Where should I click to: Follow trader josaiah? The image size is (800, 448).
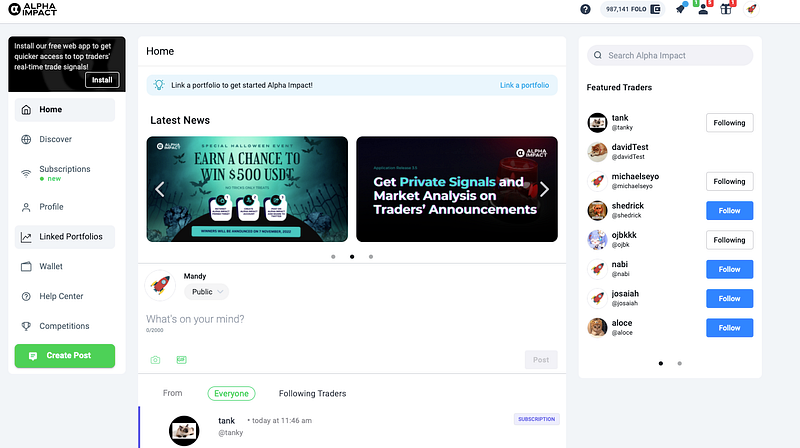tap(730, 298)
